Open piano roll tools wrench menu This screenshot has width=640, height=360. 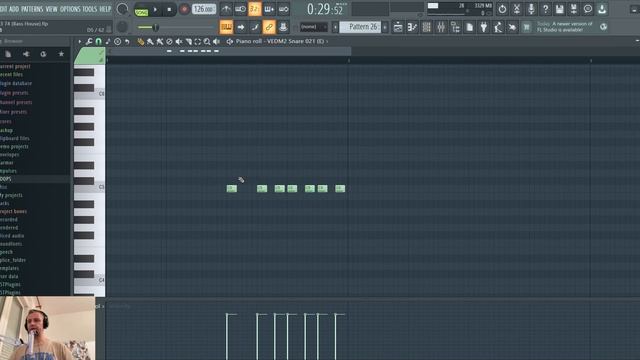(89, 41)
